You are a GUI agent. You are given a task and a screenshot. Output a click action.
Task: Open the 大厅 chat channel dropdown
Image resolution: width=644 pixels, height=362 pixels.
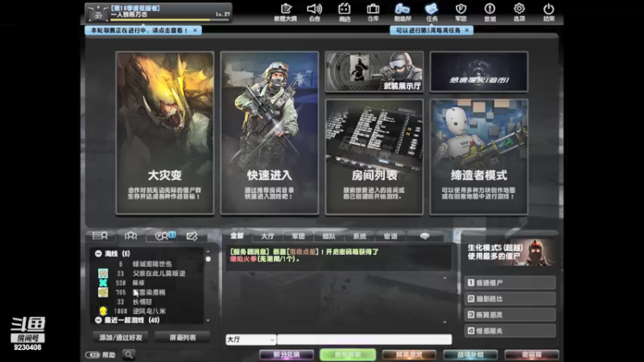coord(250,339)
